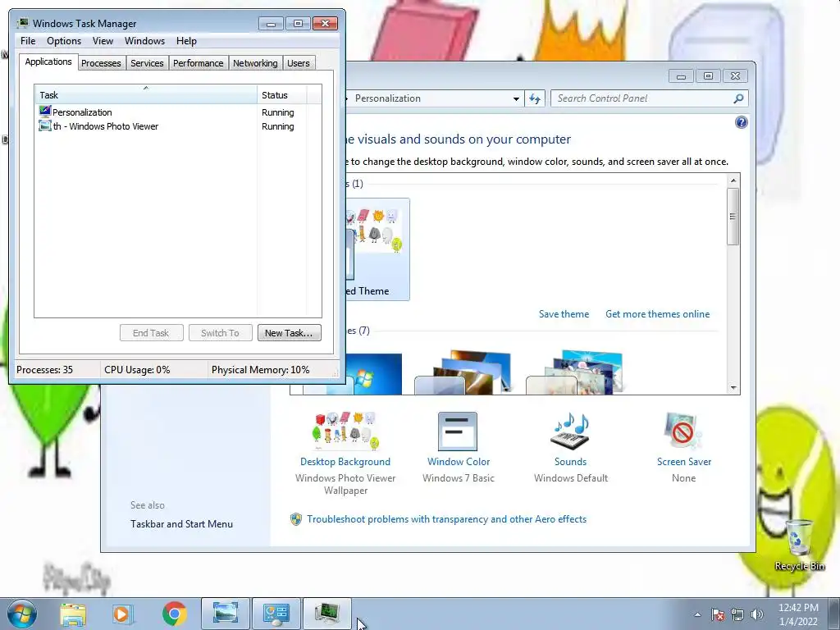Click Get more themes online link
The width and height of the screenshot is (840, 630).
(x=657, y=314)
